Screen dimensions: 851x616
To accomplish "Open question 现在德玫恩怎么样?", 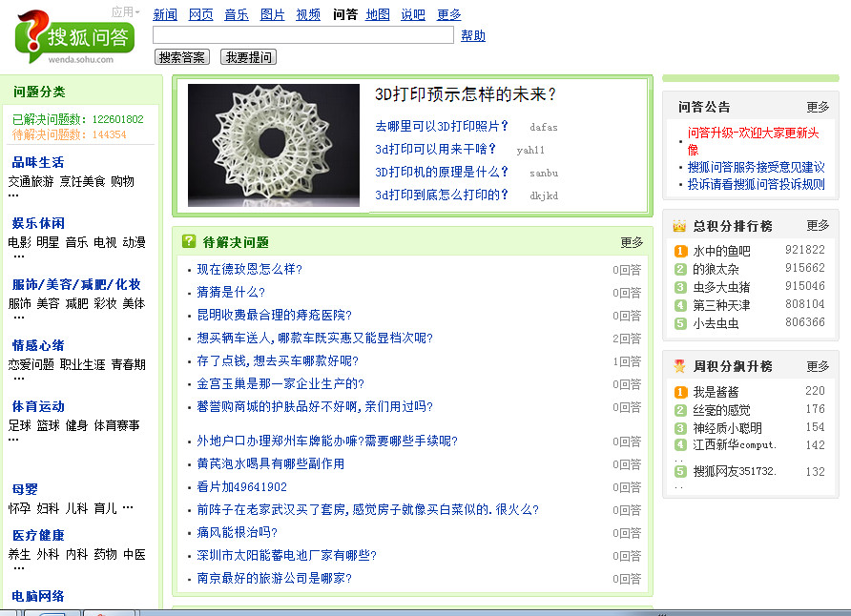I will 250,269.
